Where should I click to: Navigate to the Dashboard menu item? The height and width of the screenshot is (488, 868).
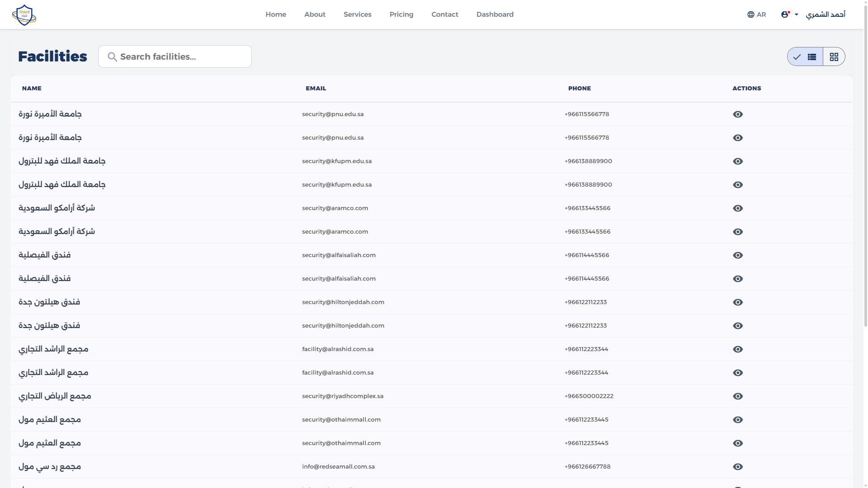(495, 14)
